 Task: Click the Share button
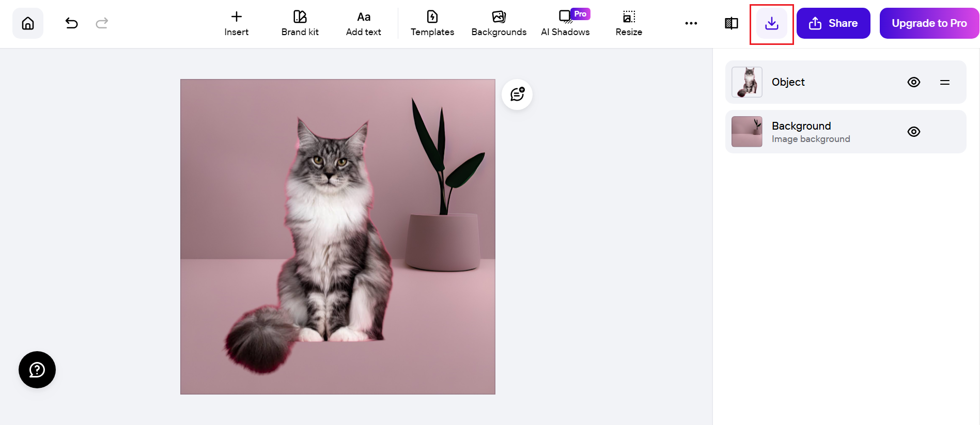833,23
